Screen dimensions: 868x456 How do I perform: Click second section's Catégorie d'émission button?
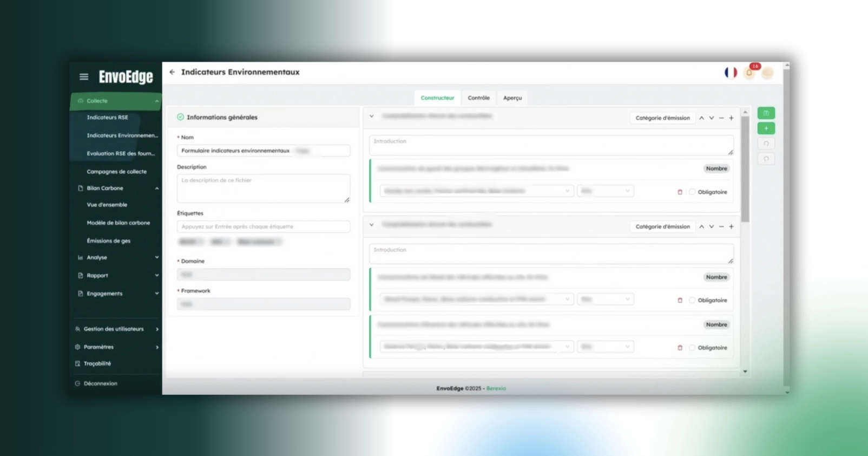pyautogui.click(x=662, y=227)
